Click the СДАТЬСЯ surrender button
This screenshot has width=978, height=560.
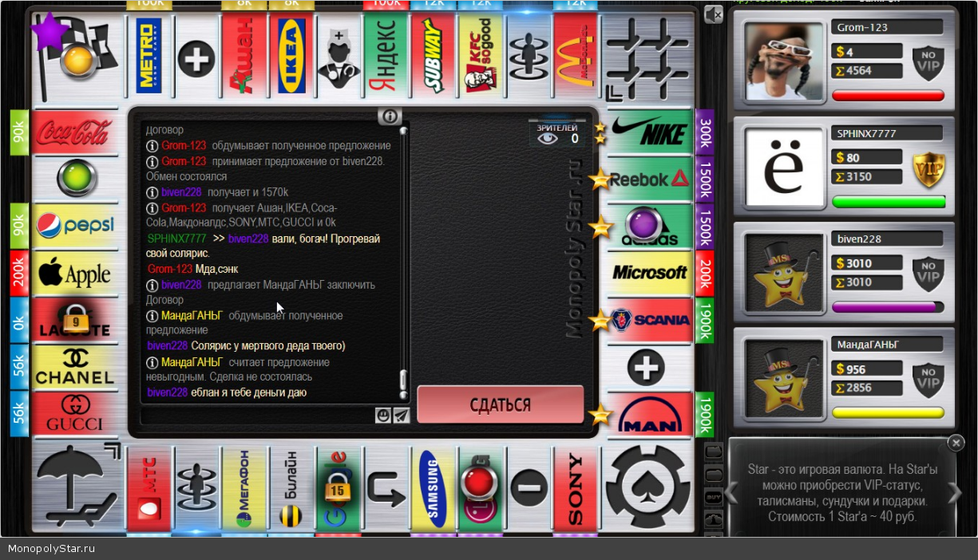[500, 404]
